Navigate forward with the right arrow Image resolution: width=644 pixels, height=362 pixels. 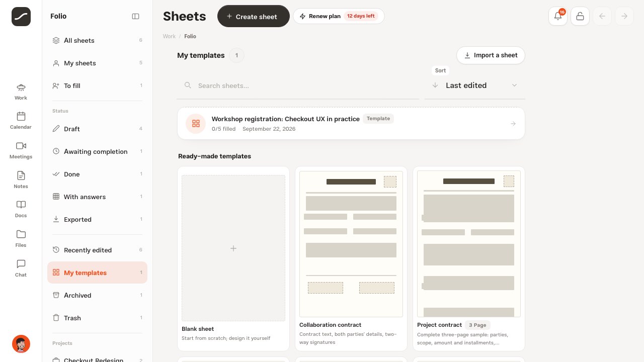624,16
